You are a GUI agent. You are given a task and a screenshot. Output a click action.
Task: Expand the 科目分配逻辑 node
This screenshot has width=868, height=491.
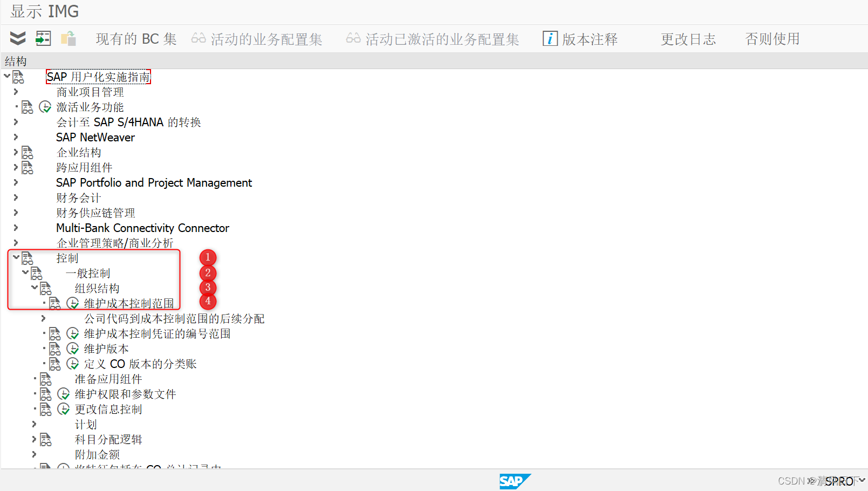pyautogui.click(x=34, y=439)
